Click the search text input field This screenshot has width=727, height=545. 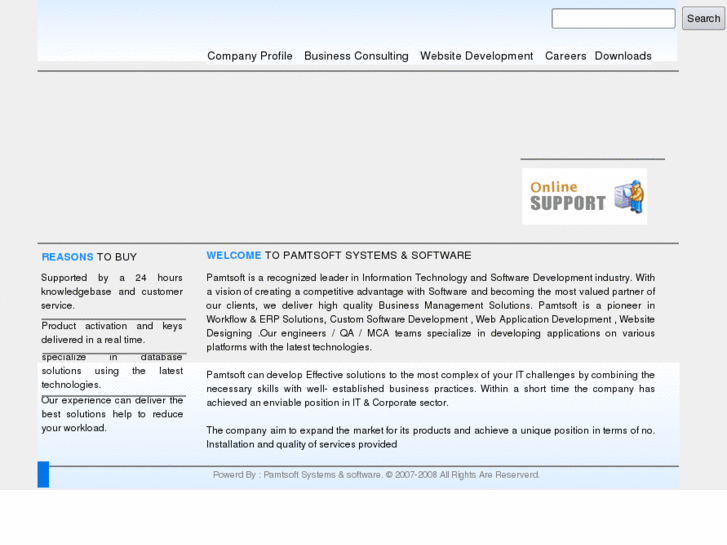[613, 19]
